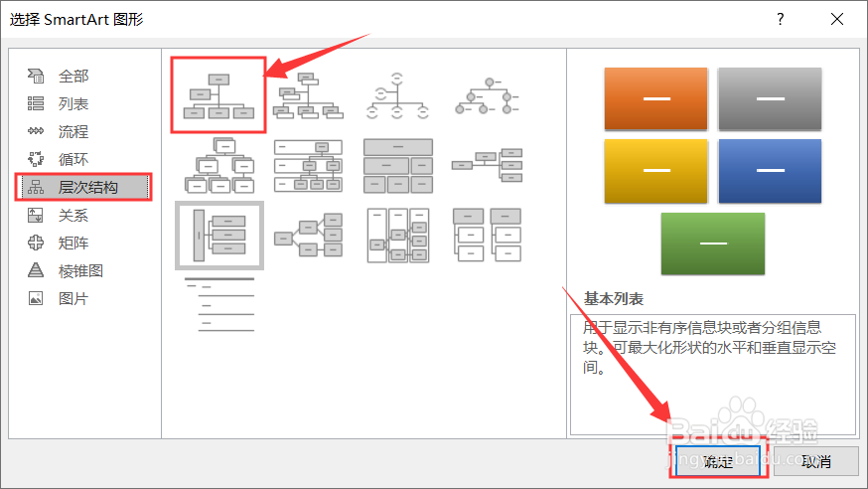This screenshot has width=868, height=489.
Task: Click the 层次结构 hierarchy icon
Action: point(36,187)
